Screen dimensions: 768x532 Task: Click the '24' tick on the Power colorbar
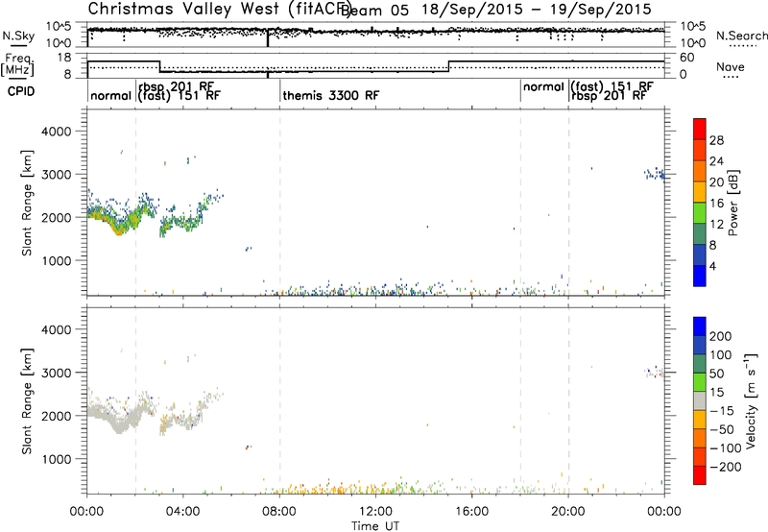click(x=716, y=161)
